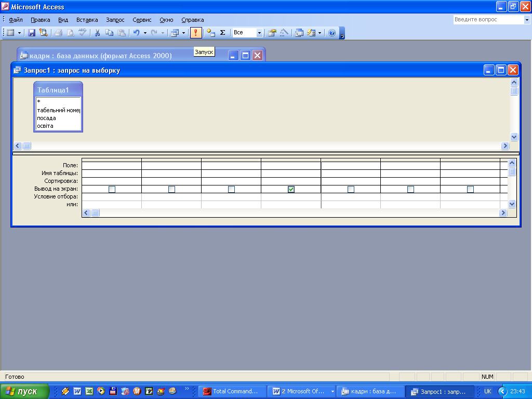Click the Build expression wand icon
The image size is (532, 399).
point(284,33)
